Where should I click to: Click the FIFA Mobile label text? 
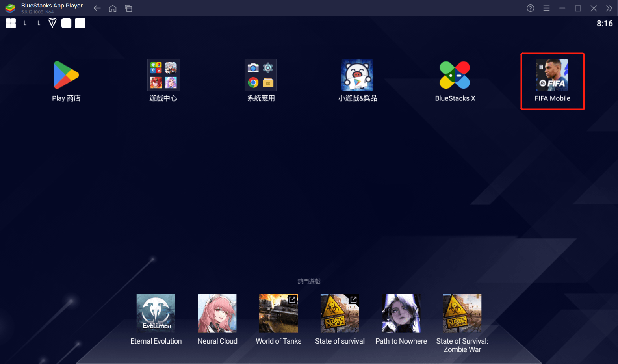click(552, 98)
